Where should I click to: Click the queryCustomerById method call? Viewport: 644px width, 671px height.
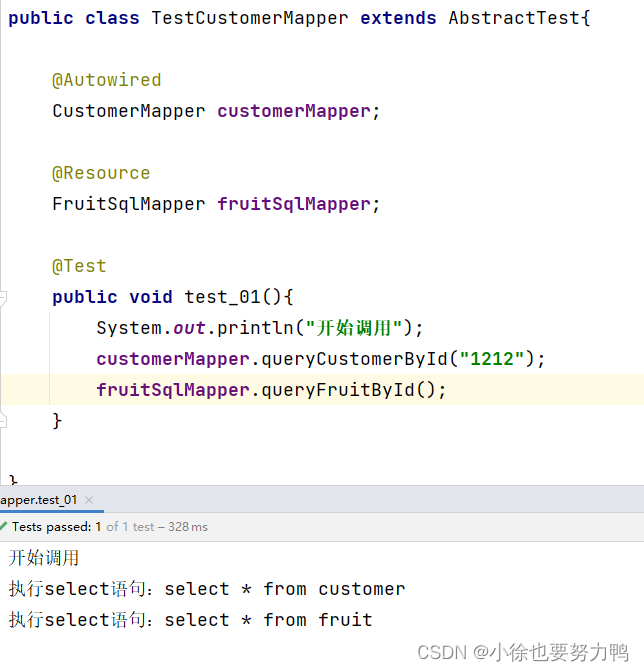tap(354, 359)
